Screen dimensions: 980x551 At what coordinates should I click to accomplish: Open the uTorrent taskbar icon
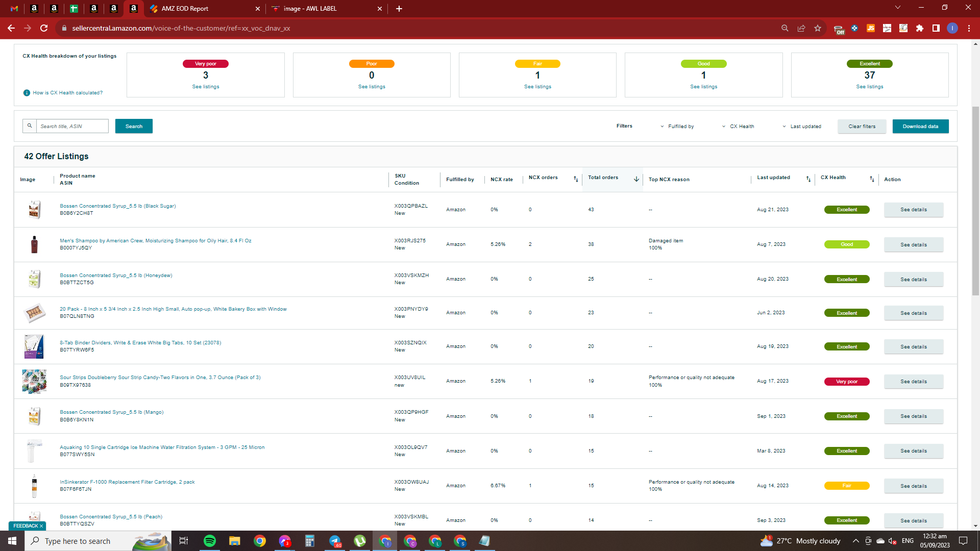click(x=360, y=541)
